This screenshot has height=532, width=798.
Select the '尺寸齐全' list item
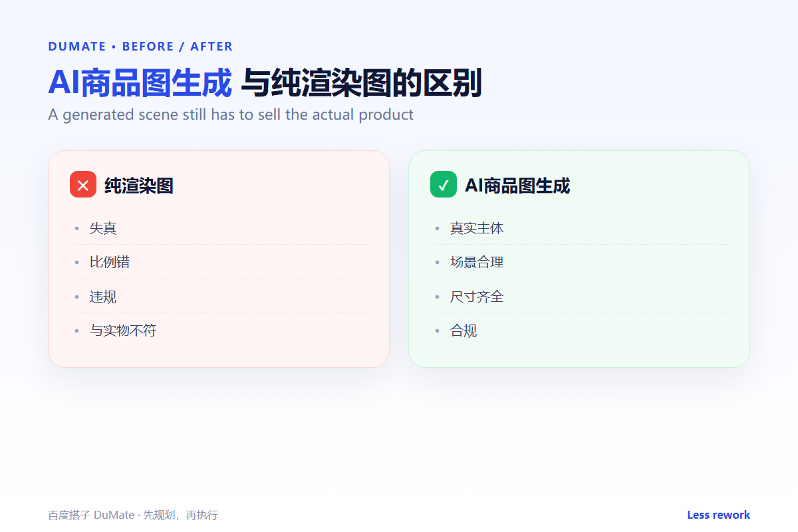click(x=579, y=297)
